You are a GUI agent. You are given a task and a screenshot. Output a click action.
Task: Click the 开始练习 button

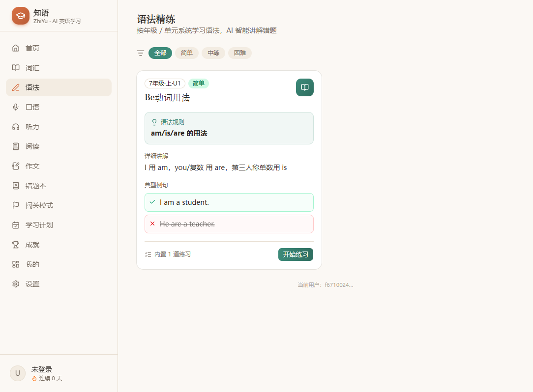pos(296,254)
